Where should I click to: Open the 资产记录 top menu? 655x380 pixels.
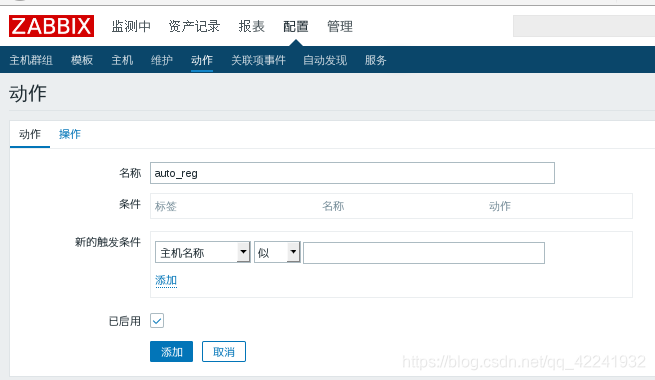click(x=194, y=26)
